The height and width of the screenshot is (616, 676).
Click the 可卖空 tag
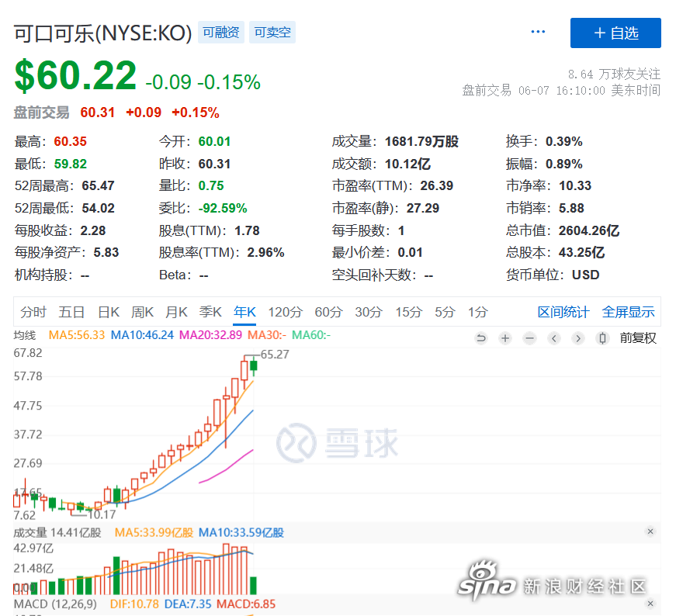pos(272,33)
